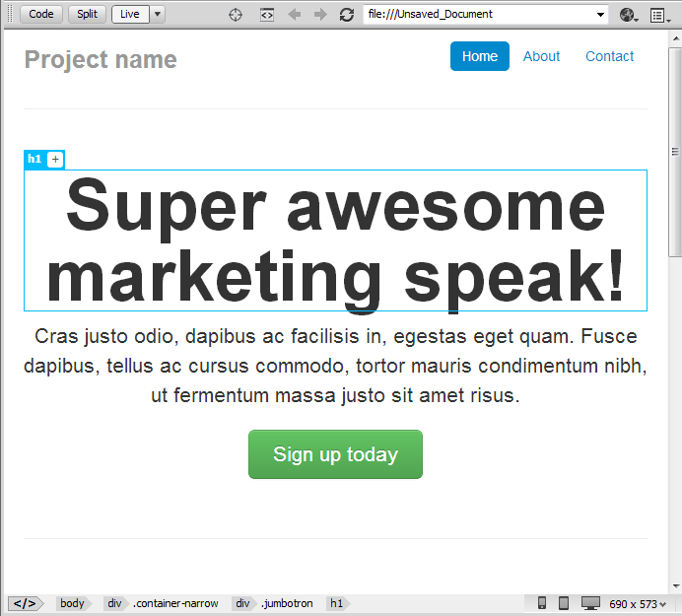Select the Home nav tab

[480, 56]
